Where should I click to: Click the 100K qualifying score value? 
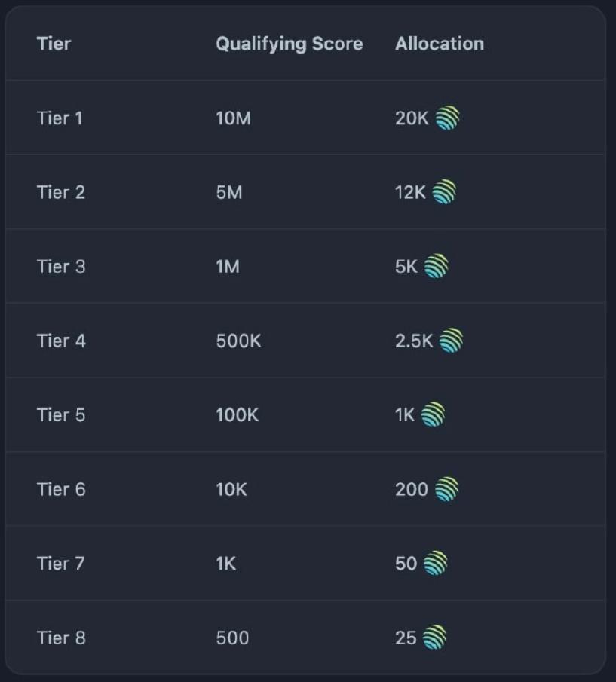(x=237, y=414)
